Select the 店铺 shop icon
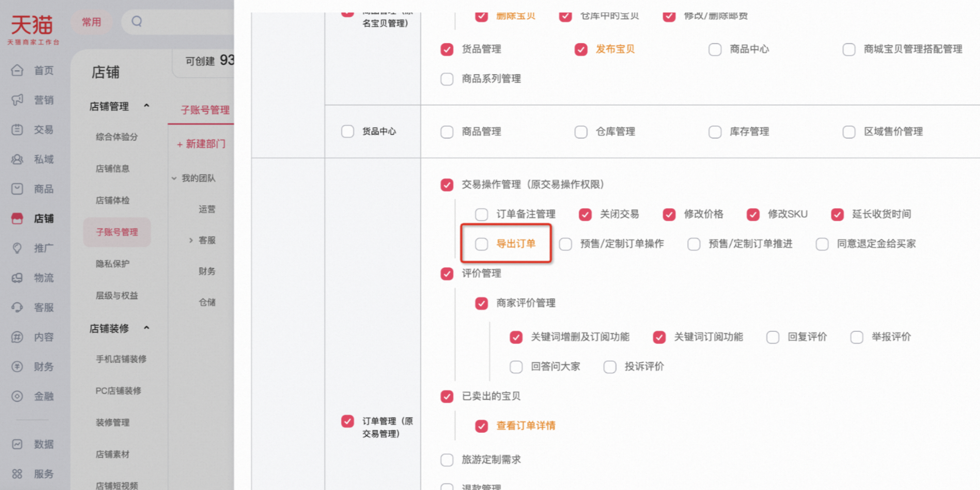The height and width of the screenshot is (490, 980). [x=17, y=218]
